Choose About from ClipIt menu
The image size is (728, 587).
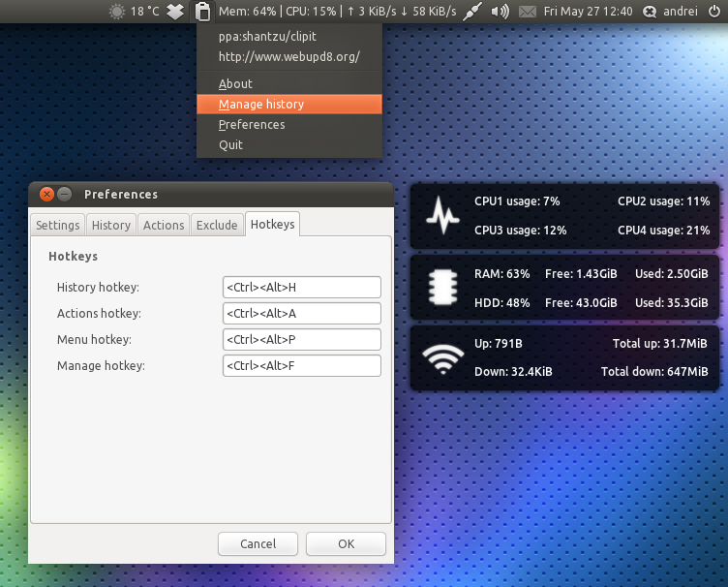click(289, 83)
